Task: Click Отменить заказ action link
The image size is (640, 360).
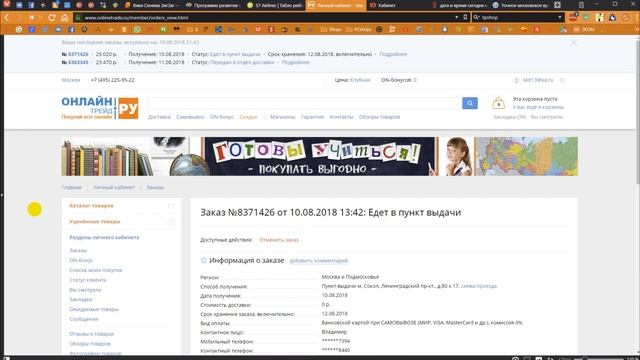Action: tap(279, 240)
